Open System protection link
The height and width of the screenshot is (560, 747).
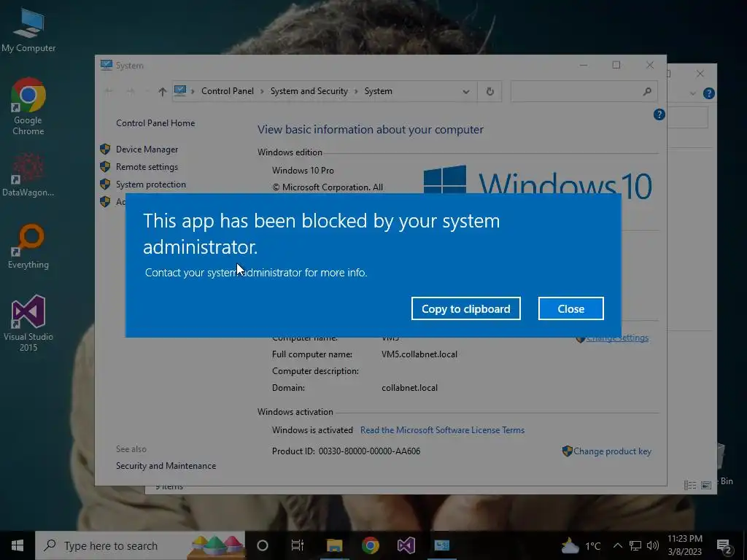coord(150,184)
